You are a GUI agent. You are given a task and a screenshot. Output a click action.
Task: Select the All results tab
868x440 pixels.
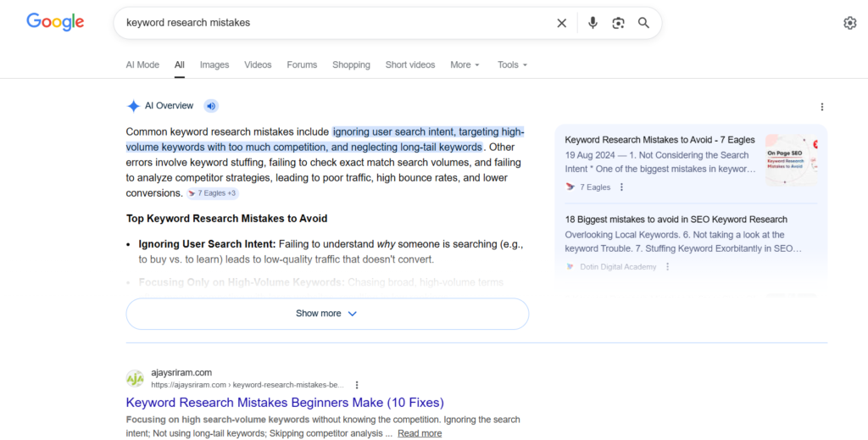pos(180,64)
